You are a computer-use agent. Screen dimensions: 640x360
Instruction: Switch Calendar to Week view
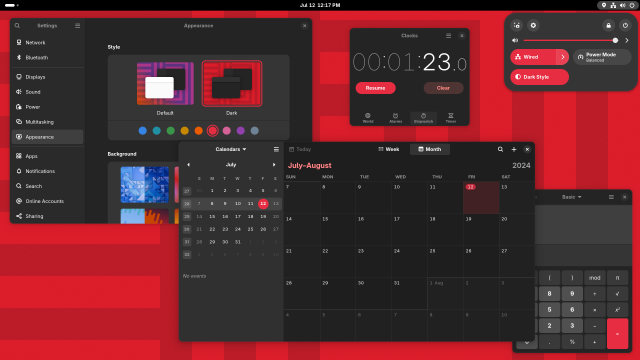389,149
